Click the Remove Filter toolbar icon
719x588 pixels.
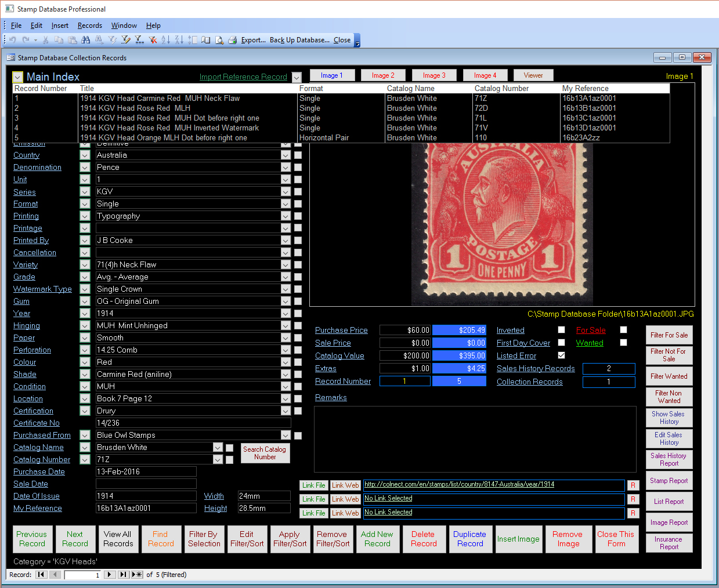tap(153, 40)
